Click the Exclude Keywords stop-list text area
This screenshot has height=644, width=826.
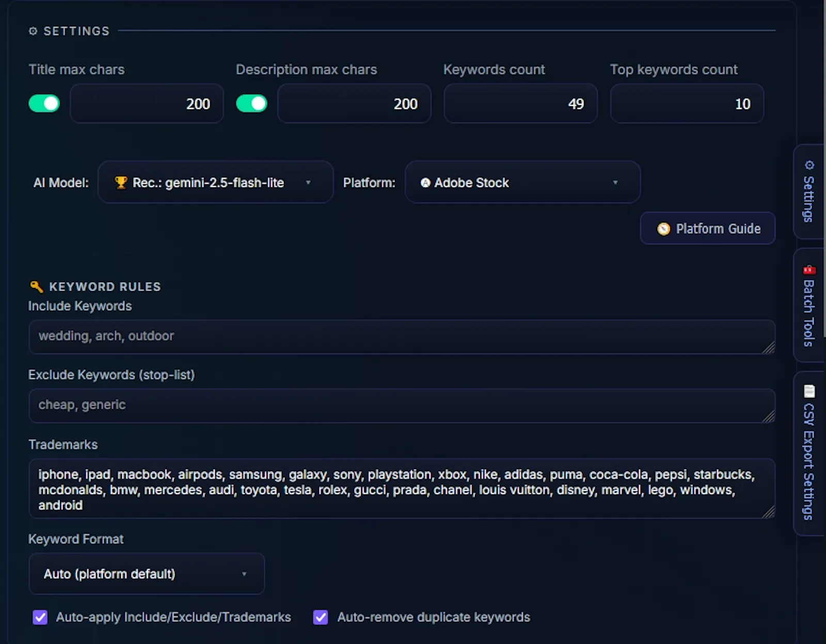pyautogui.click(x=402, y=406)
